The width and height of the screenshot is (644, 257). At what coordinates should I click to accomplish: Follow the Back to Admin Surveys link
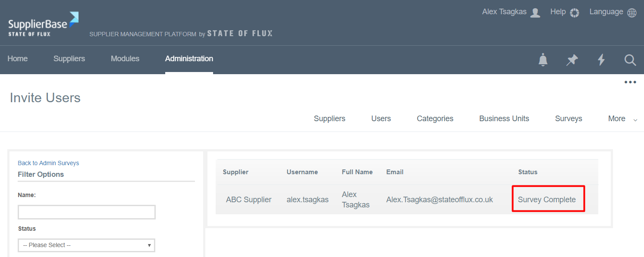tap(48, 163)
